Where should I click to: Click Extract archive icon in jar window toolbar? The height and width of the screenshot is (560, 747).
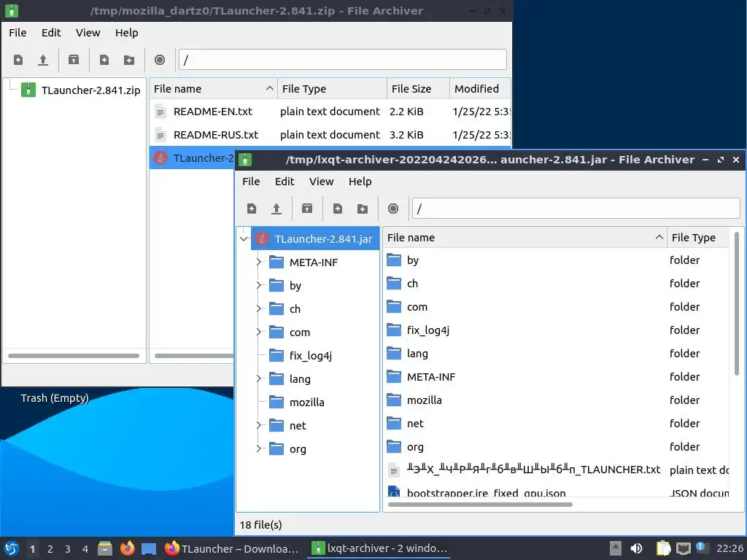307,209
